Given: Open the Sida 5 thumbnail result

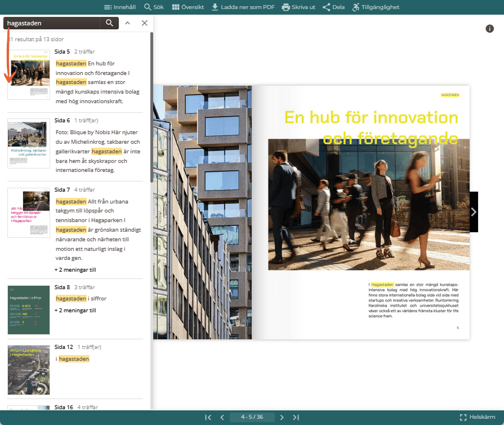Looking at the screenshot, I should point(29,74).
